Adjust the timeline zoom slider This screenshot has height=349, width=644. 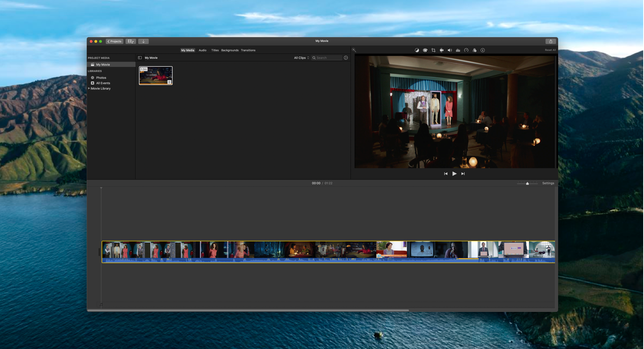[528, 183]
